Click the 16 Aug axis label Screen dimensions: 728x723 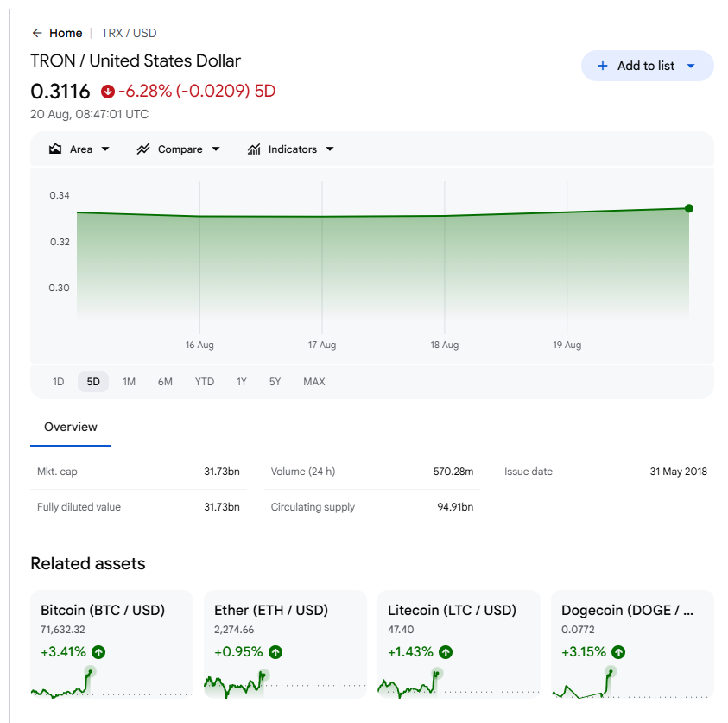click(x=199, y=345)
